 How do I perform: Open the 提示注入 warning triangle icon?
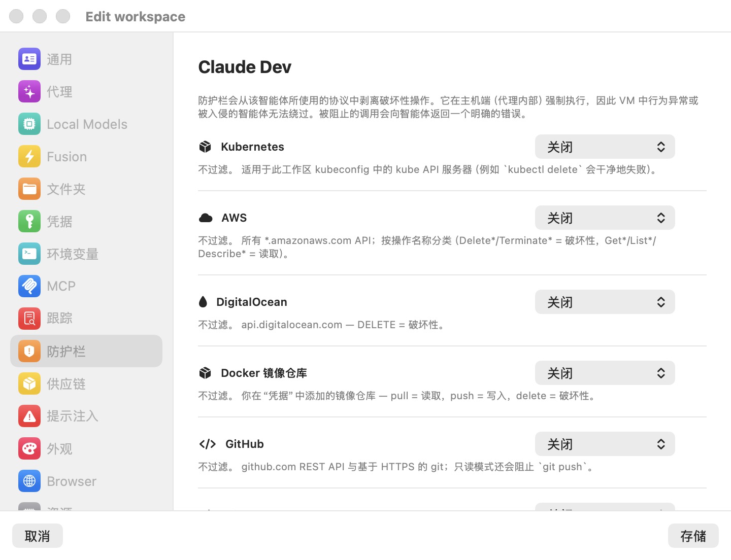[29, 416]
